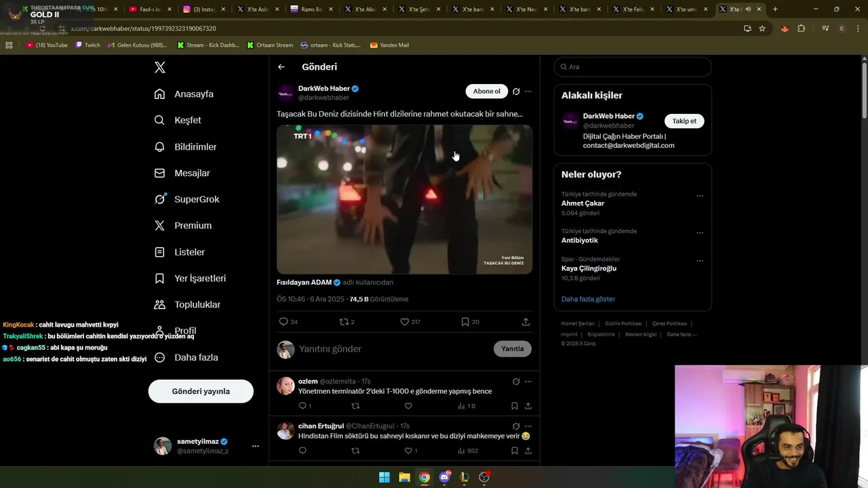View analytics showing 652 views

[468, 451]
